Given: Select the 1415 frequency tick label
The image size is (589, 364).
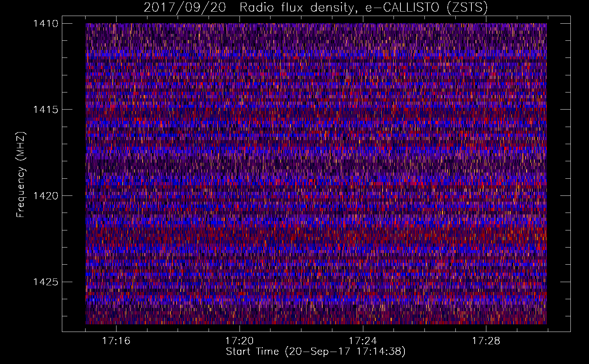Looking at the screenshot, I should point(46,110).
